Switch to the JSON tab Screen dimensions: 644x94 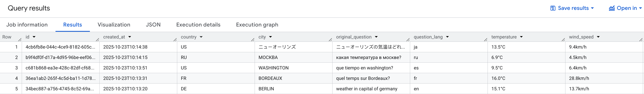click(x=153, y=25)
